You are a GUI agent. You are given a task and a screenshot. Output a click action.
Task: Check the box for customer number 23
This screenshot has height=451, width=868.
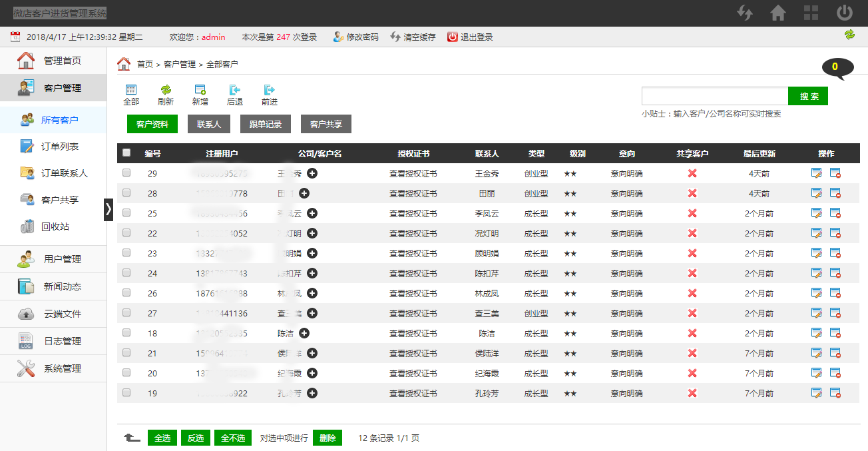coord(126,252)
